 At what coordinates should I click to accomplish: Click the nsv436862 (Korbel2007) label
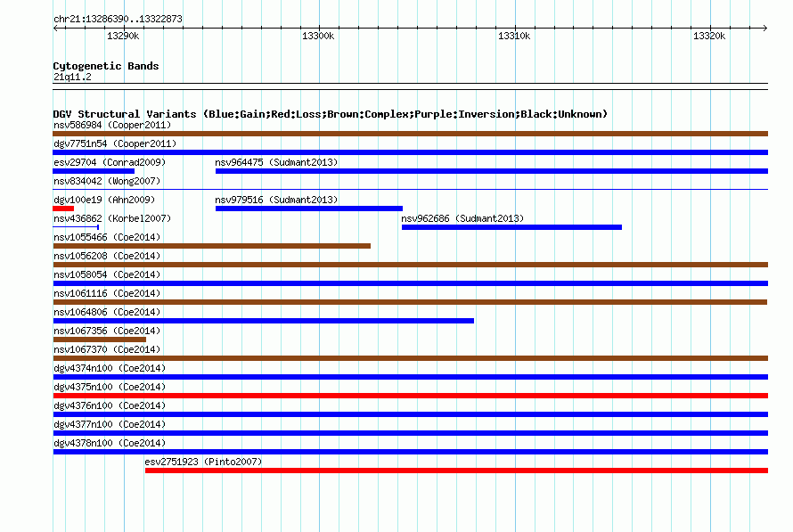112,218
